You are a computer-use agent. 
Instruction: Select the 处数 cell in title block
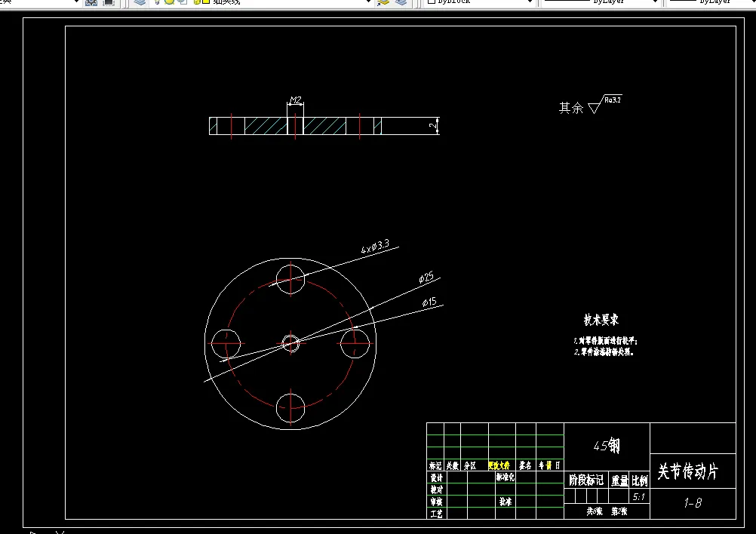click(x=452, y=465)
